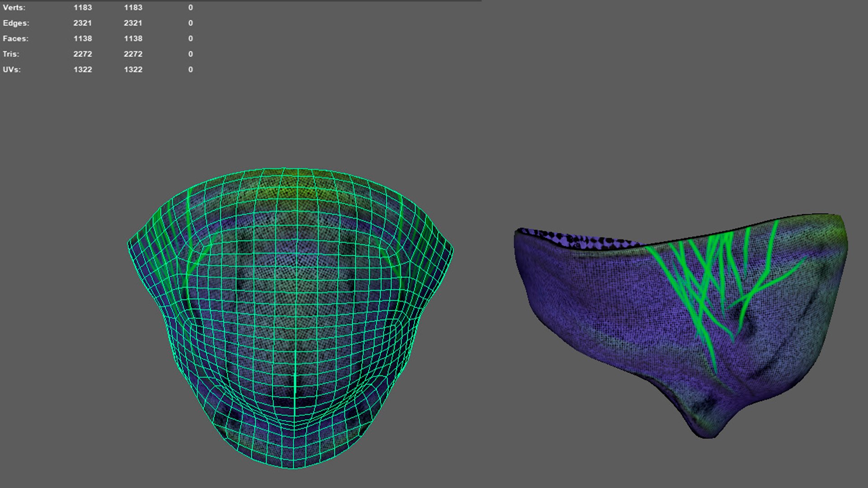Viewport: 868px width, 488px height.
Task: Click the first 2321 value in the Edges row
Action: coord(83,23)
